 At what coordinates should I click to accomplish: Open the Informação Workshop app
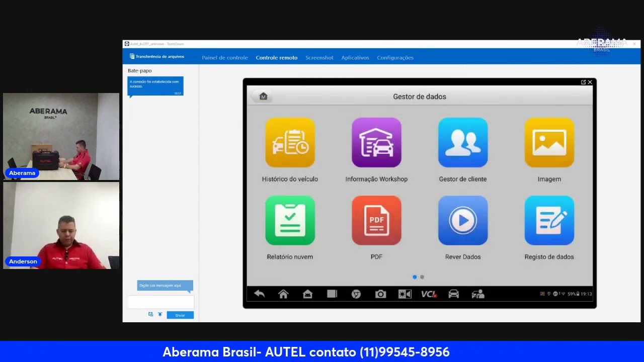click(x=376, y=142)
